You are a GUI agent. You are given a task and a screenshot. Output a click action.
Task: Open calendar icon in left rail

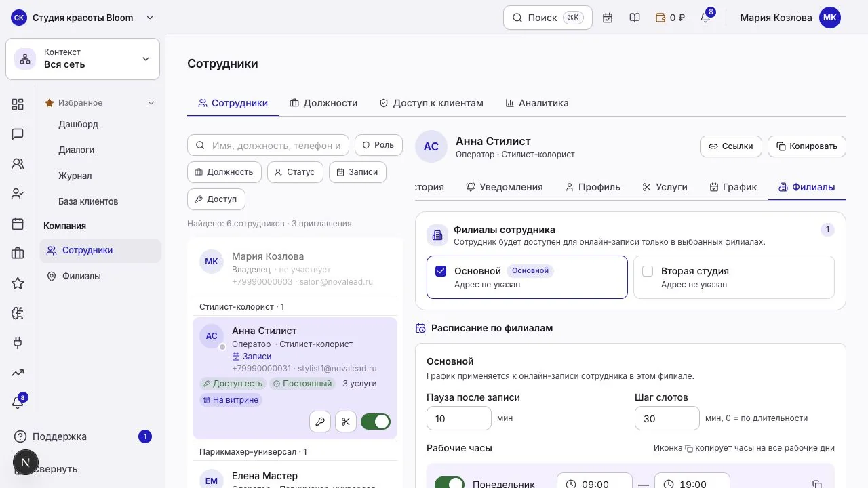(x=18, y=224)
